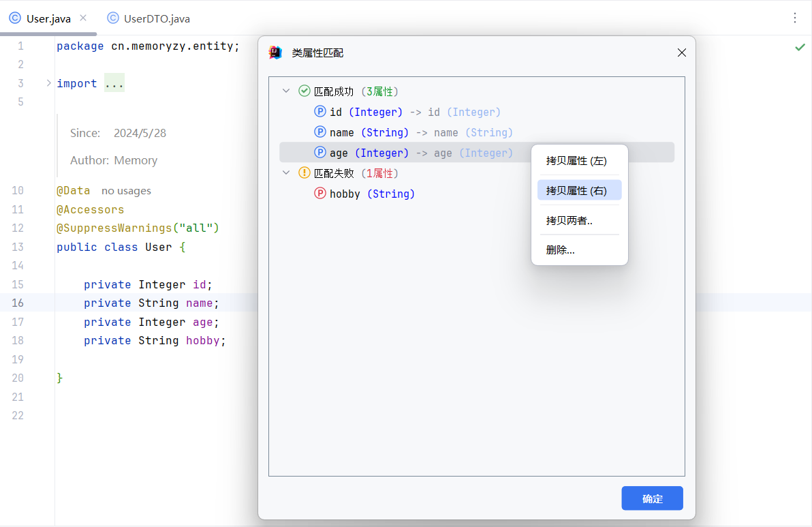Switch to the UserDTO.java tab
The width and height of the screenshot is (812, 527).
pyautogui.click(x=156, y=18)
